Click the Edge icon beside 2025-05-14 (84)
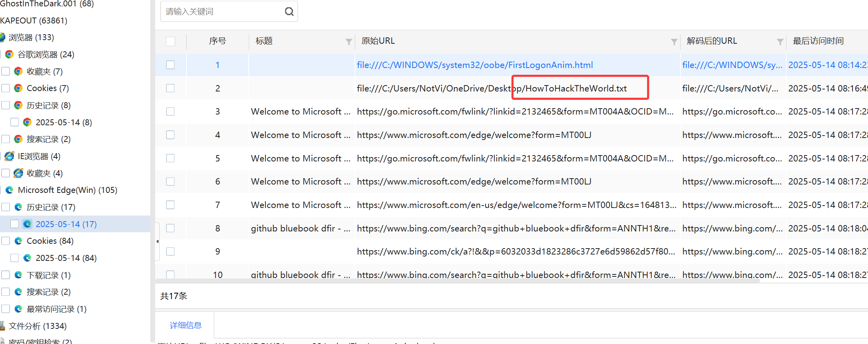 (x=27, y=258)
